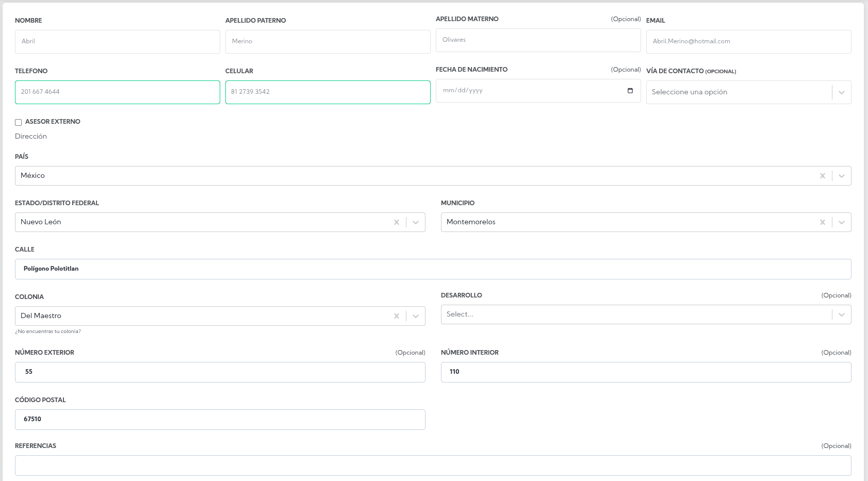Open the País dropdown arrow
Image resolution: width=868 pixels, height=481 pixels.
coord(841,176)
